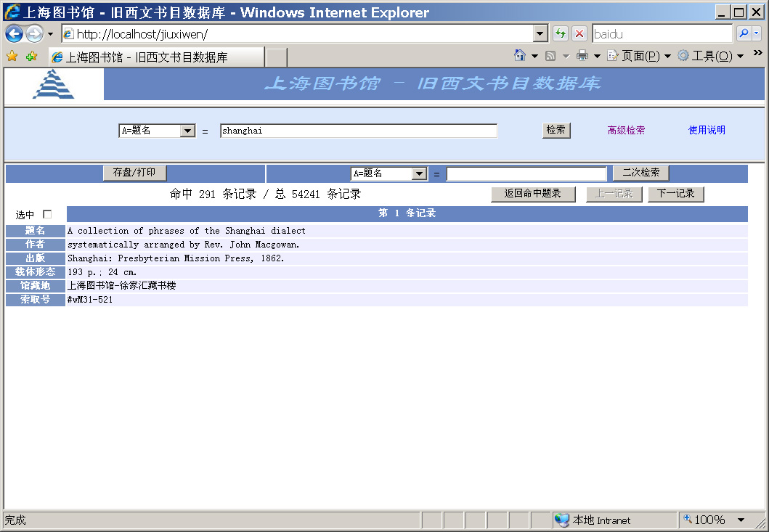Open the recent pages dropdown arrow
The width and height of the screenshot is (769, 532).
pos(50,34)
